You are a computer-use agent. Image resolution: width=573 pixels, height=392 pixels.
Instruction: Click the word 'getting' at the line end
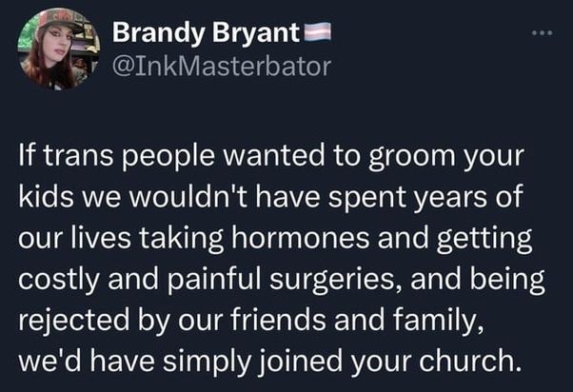pyautogui.click(x=484, y=238)
